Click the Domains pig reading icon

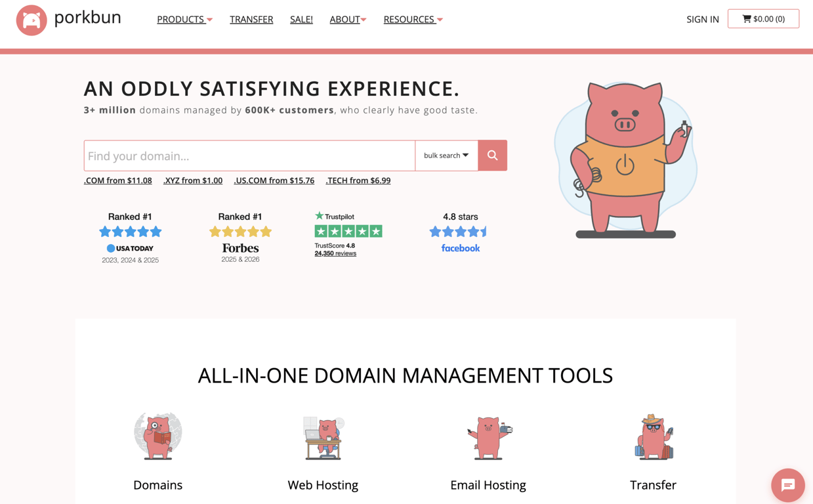pos(157,436)
